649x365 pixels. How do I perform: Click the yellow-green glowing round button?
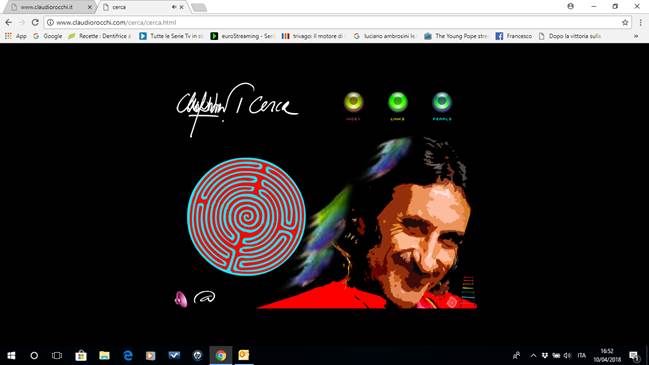click(x=353, y=102)
